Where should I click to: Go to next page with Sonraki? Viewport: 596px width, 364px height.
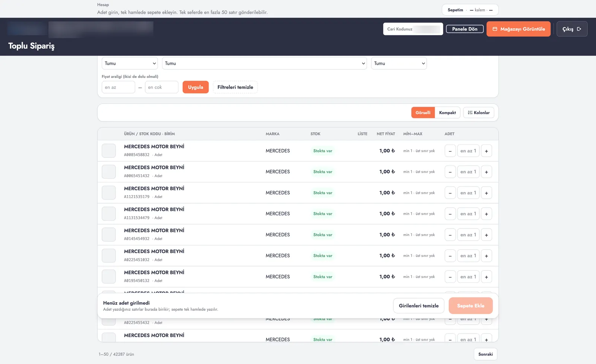[x=485, y=354]
